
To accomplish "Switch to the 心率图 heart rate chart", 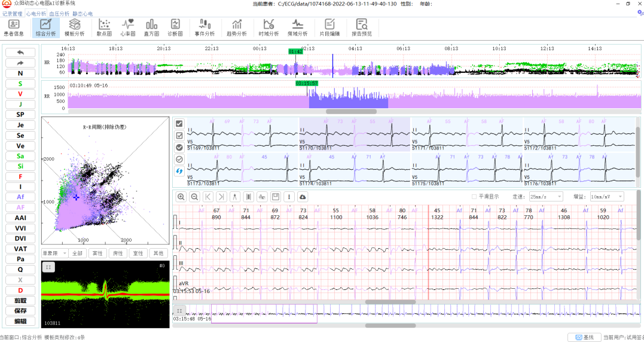I will tap(128, 28).
